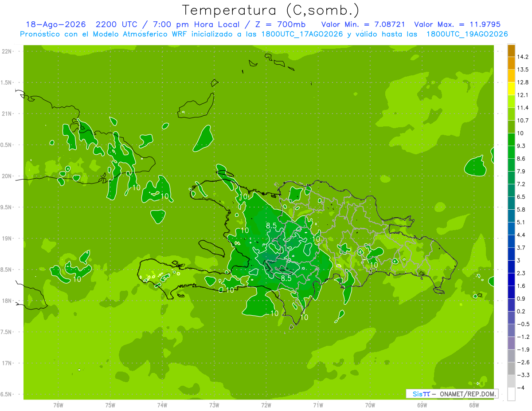Click the '2.3' colorbar label
532x411 pixels.
click(x=521, y=273)
